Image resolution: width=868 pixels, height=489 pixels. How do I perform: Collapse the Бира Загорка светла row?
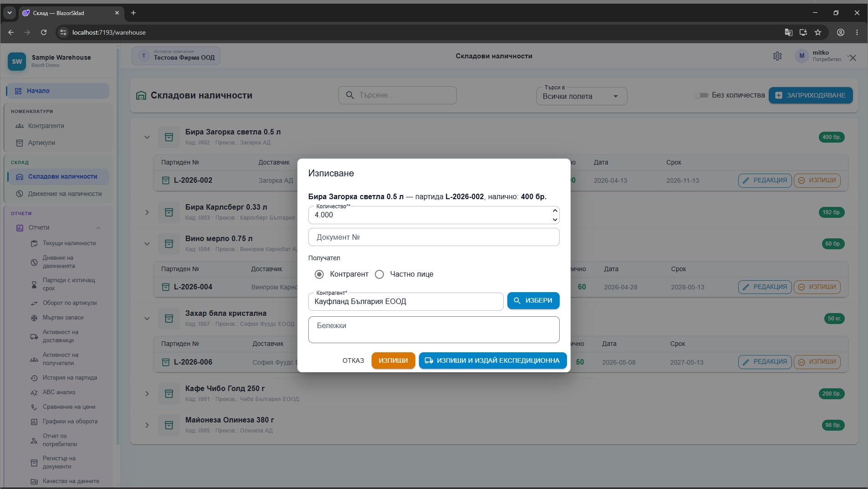point(147,137)
